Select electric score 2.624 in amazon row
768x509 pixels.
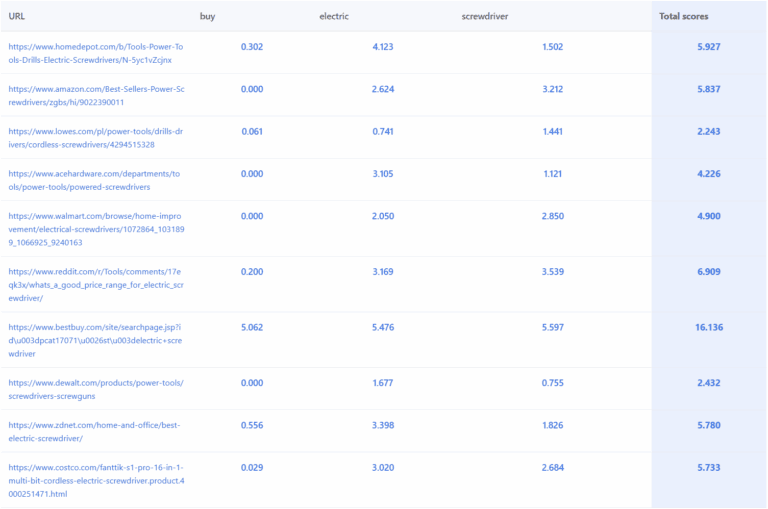(x=383, y=89)
